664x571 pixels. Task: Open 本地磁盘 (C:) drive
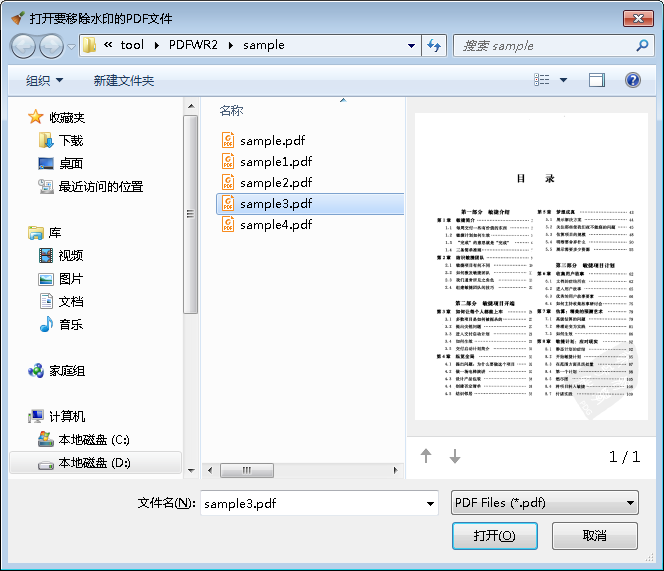[x=94, y=440]
